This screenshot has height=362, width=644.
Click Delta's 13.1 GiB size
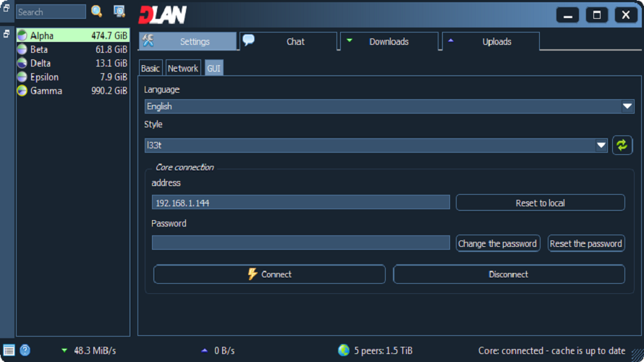111,63
